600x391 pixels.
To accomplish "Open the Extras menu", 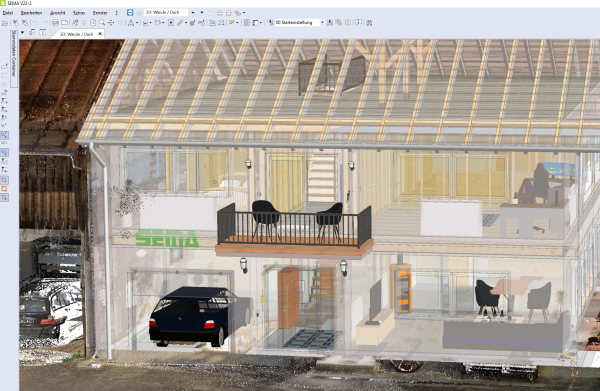I will [x=79, y=13].
